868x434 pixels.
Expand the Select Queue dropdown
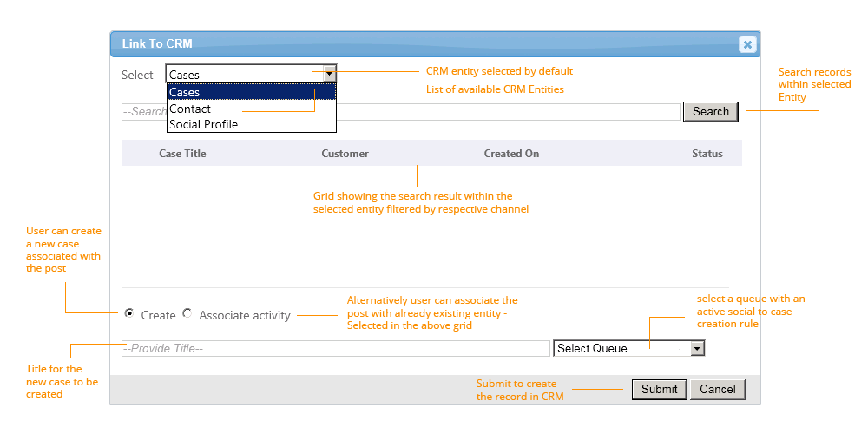696,348
